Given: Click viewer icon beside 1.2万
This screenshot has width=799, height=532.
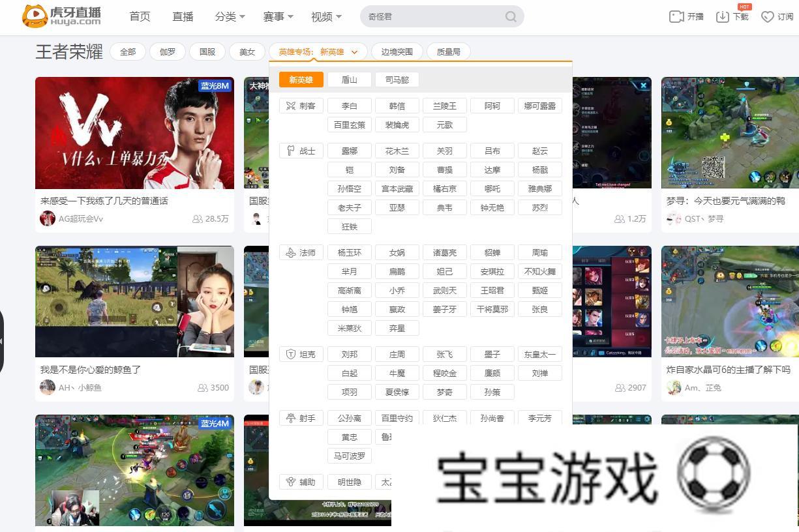Looking at the screenshot, I should click(620, 219).
